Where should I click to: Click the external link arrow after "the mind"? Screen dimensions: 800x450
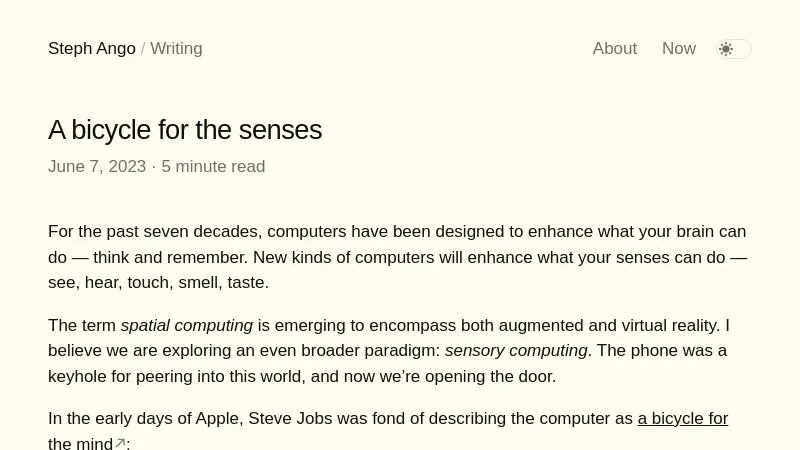click(x=120, y=443)
